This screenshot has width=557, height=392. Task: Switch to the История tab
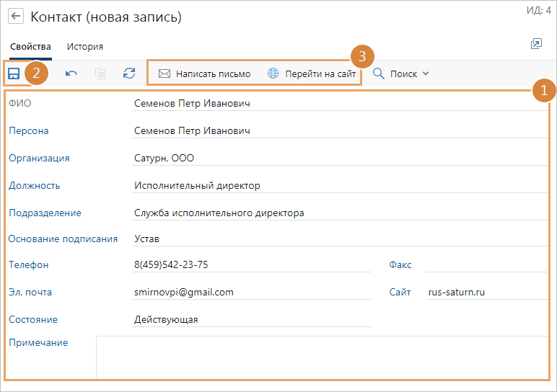(84, 47)
